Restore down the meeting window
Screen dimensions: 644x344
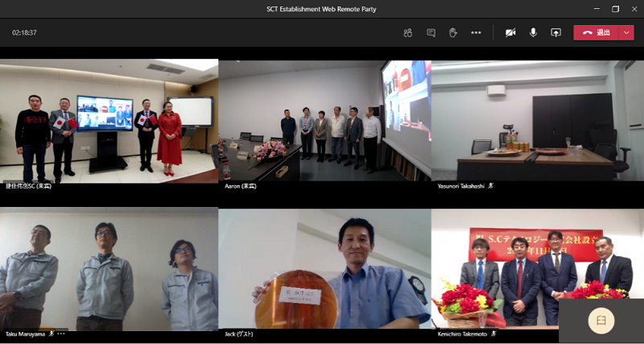tap(615, 9)
